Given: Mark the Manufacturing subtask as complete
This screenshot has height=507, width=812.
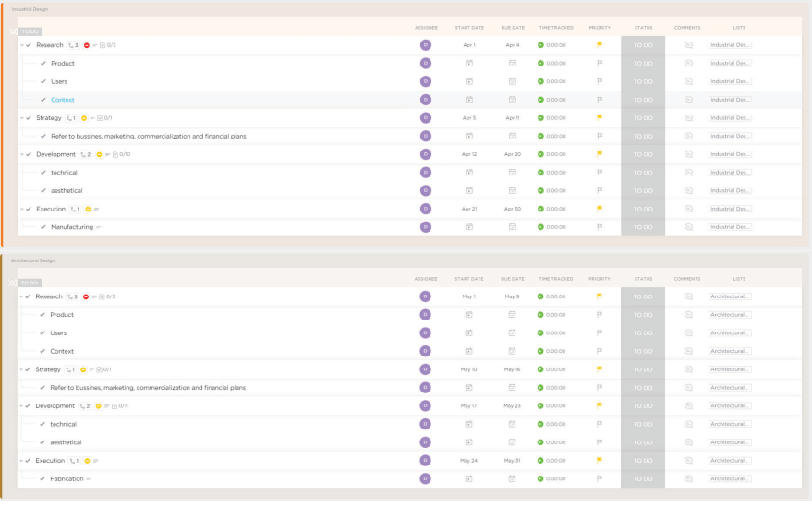Looking at the screenshot, I should click(x=43, y=227).
